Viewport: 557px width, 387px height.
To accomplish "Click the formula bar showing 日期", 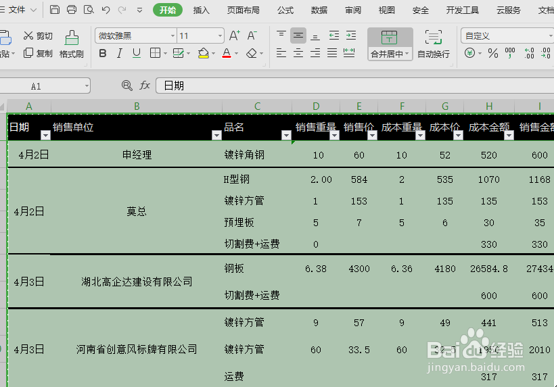I will click(x=355, y=86).
